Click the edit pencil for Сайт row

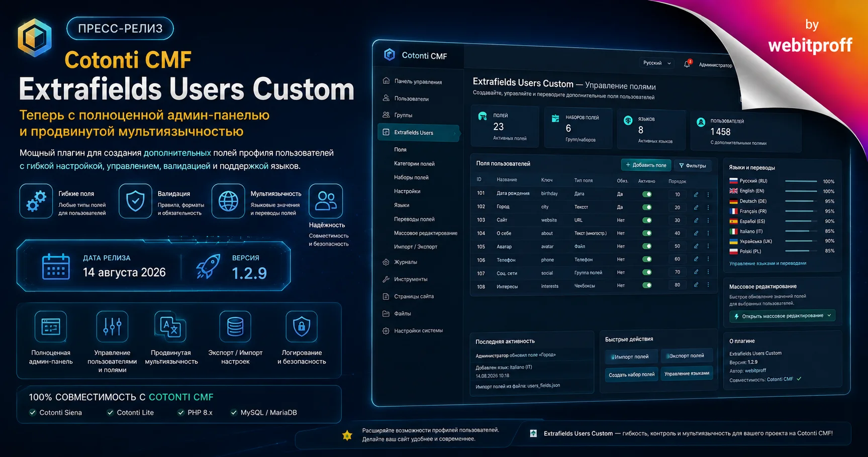pyautogui.click(x=696, y=220)
